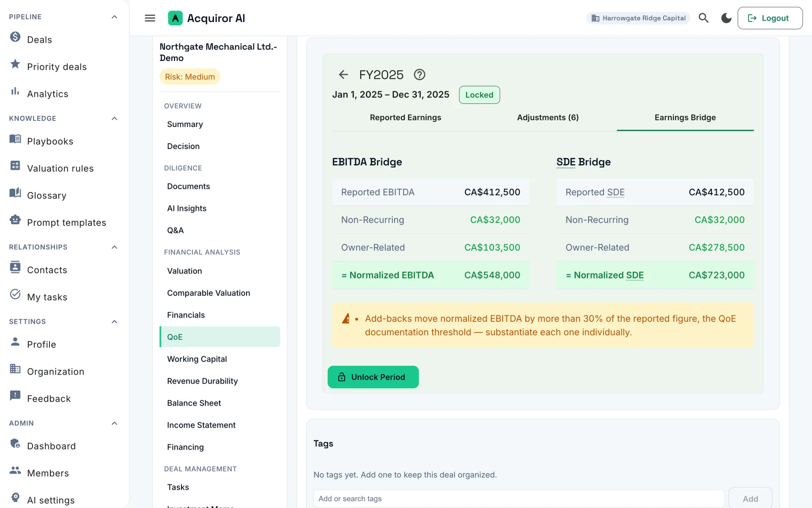Select the Earnings Bridge tab
812x508 pixels.
click(685, 118)
